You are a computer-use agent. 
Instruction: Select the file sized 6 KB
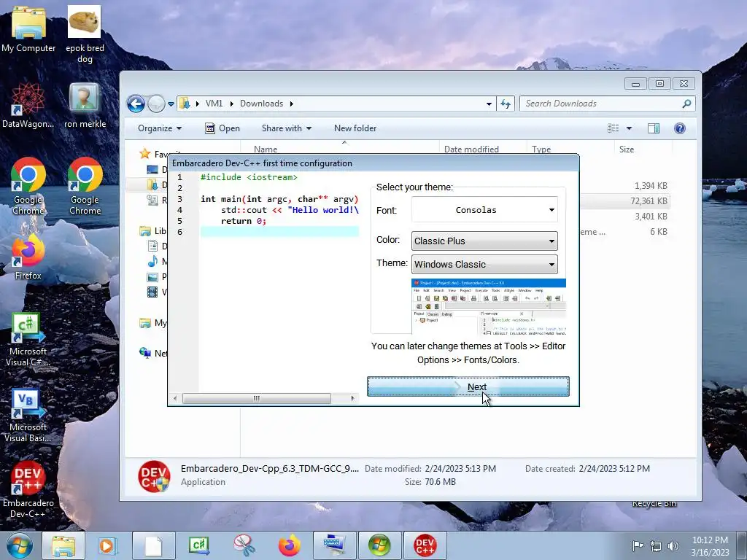click(624, 231)
